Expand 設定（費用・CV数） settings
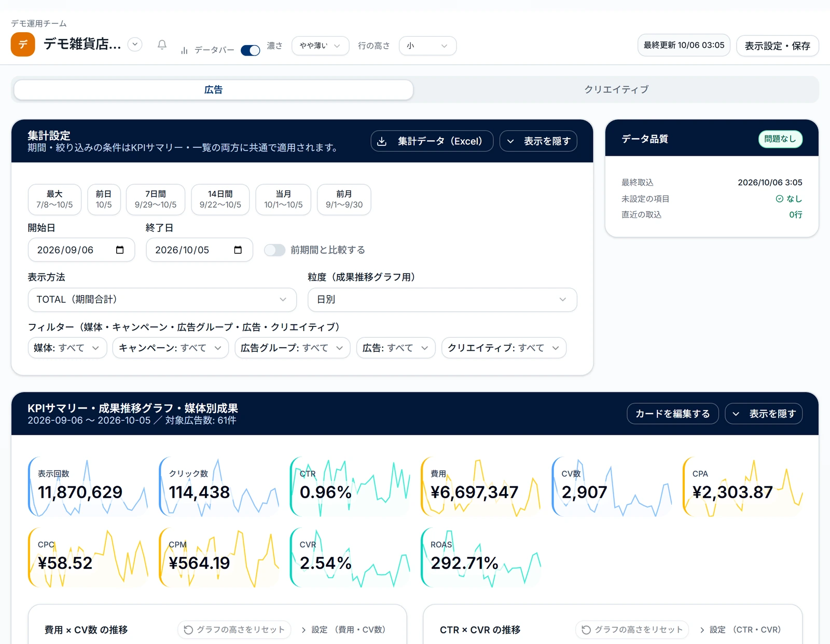This screenshot has height=644, width=830. [344, 629]
